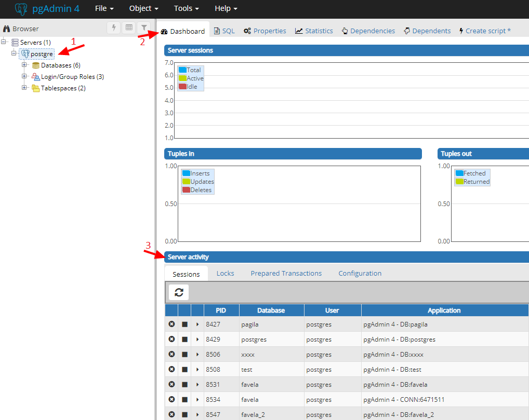Open the Locks tab in Server activity

225,274
